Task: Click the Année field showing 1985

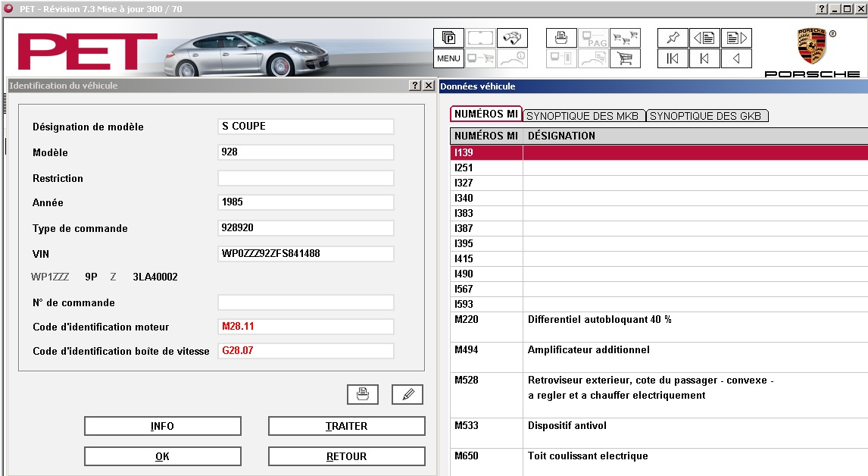Action: tap(305, 202)
